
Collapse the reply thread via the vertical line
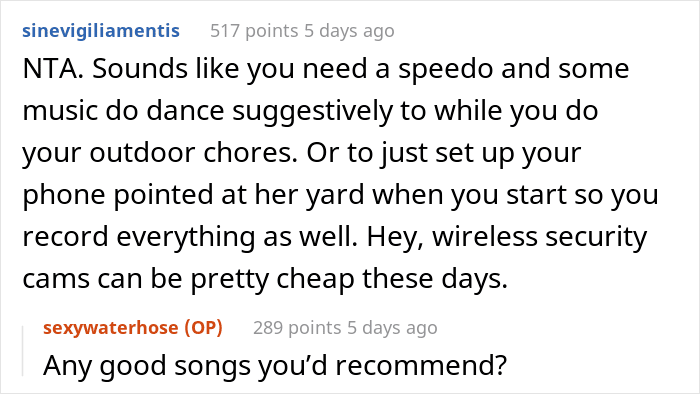tap(22, 351)
